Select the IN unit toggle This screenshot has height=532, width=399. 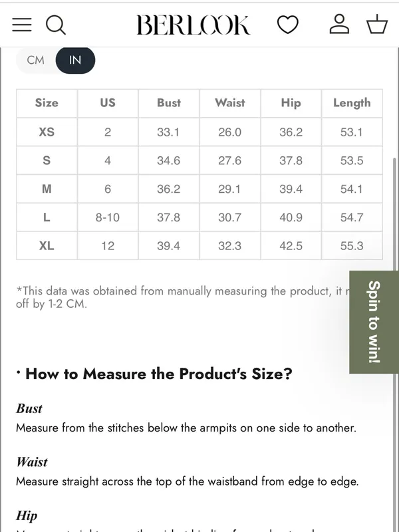pyautogui.click(x=75, y=60)
